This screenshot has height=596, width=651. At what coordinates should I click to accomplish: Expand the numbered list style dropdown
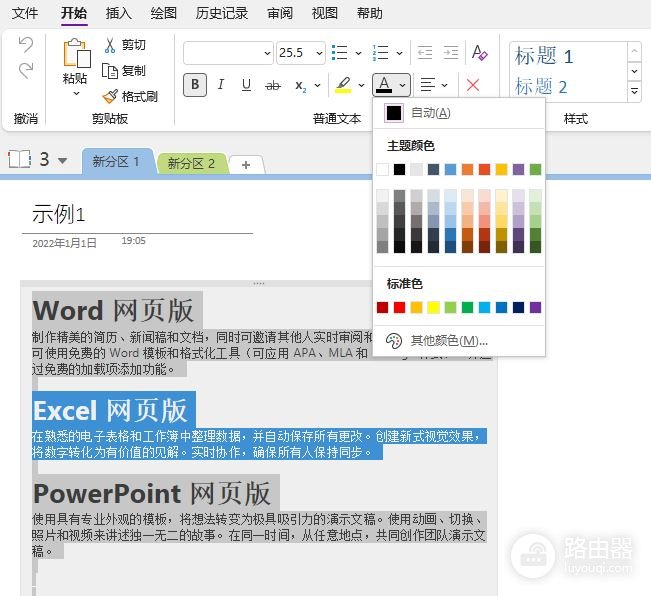coord(399,53)
